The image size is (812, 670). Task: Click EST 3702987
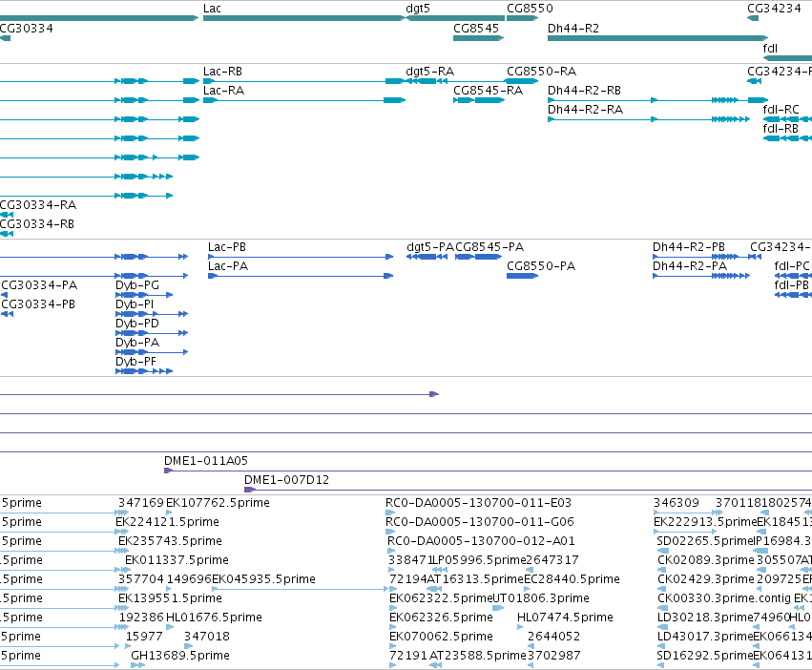(554, 656)
